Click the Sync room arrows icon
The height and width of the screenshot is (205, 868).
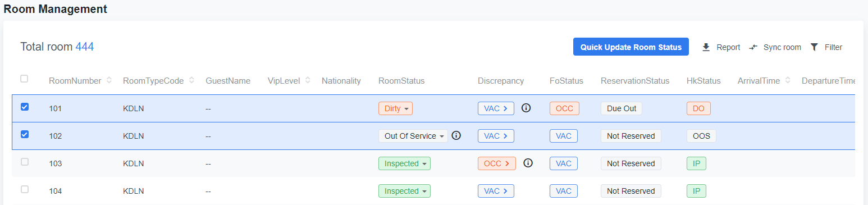point(753,47)
